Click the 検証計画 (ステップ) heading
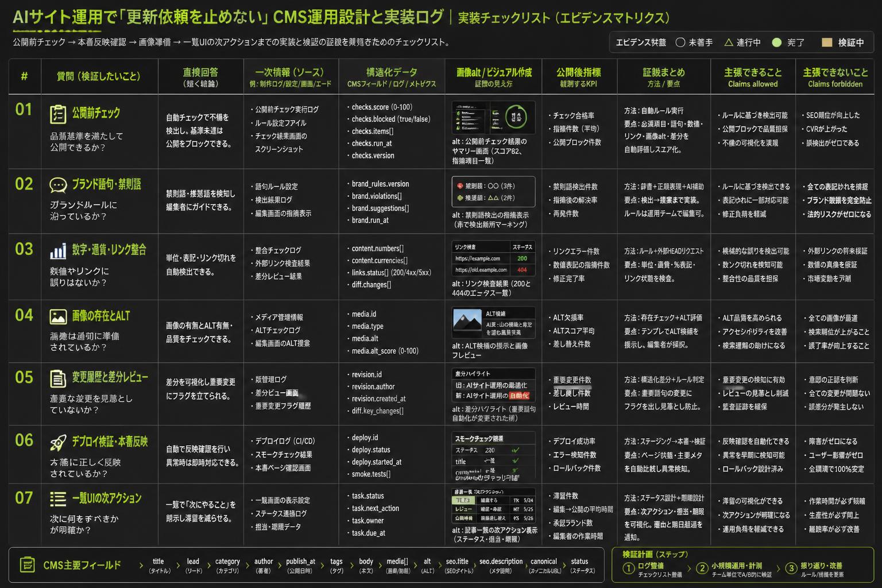 tap(655, 554)
